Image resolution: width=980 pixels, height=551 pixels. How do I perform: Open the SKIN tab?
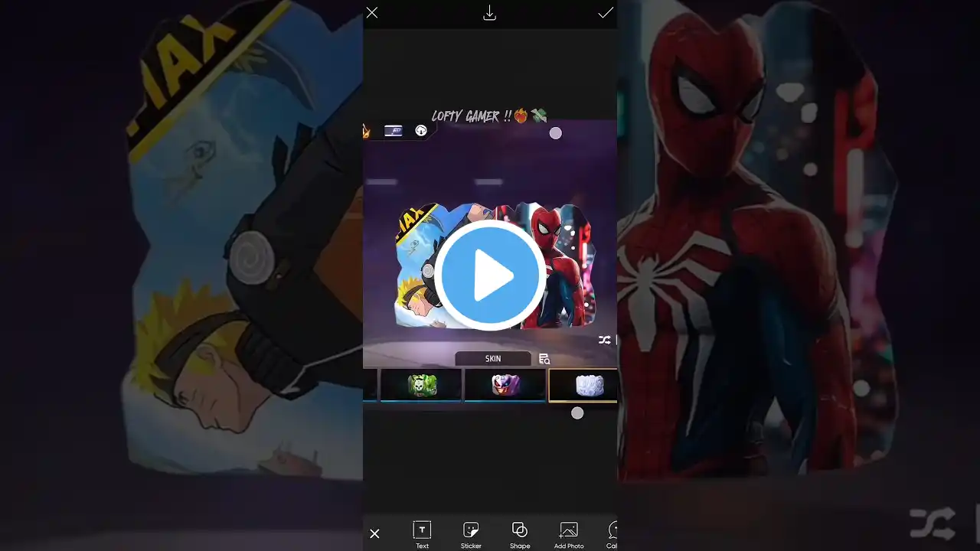click(493, 359)
